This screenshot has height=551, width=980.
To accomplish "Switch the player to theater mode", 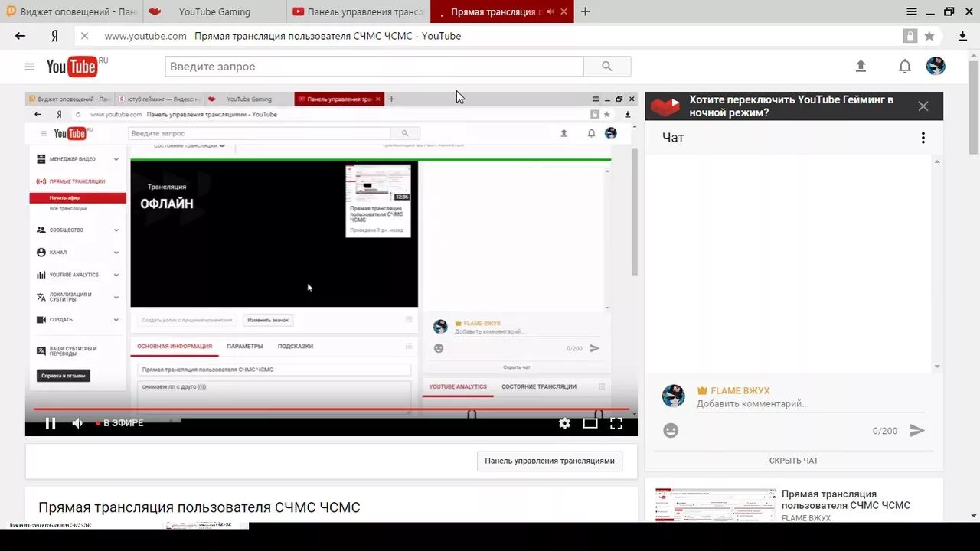I will click(x=590, y=423).
